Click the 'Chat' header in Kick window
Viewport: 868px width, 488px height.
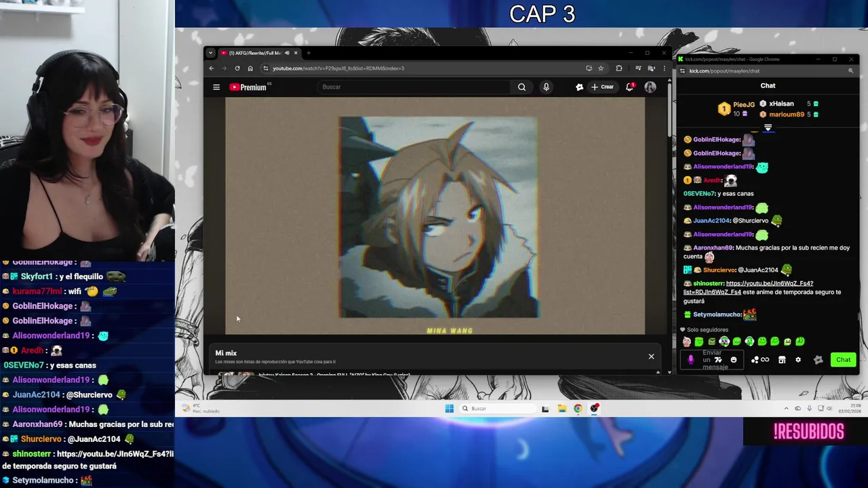768,85
